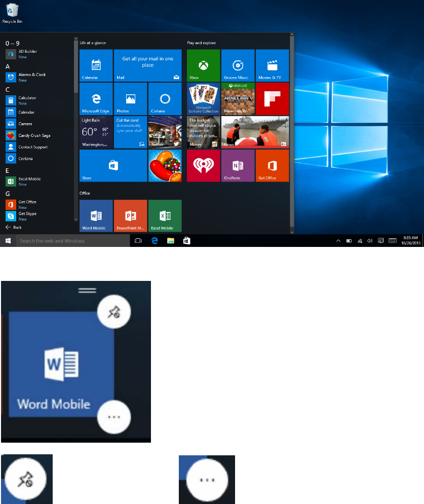Click the Back button in Start menu
The height and width of the screenshot is (504, 424).
14,227
